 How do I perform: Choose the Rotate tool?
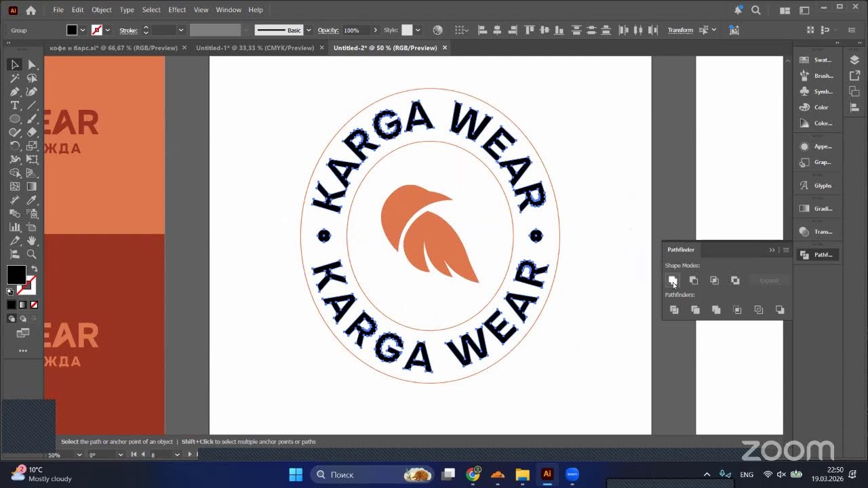point(14,146)
